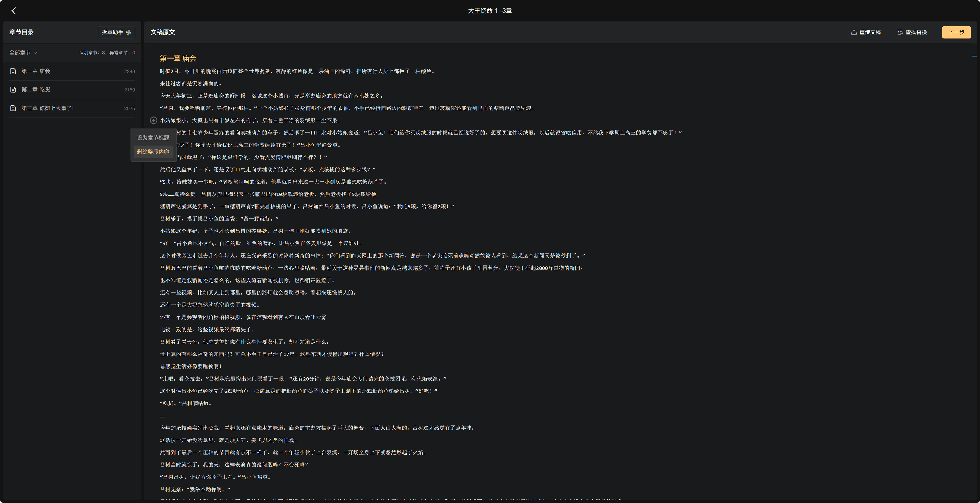Open the 拆章助手 chapter split helper
Screen dimensions: 980x503
pyautogui.click(x=116, y=32)
